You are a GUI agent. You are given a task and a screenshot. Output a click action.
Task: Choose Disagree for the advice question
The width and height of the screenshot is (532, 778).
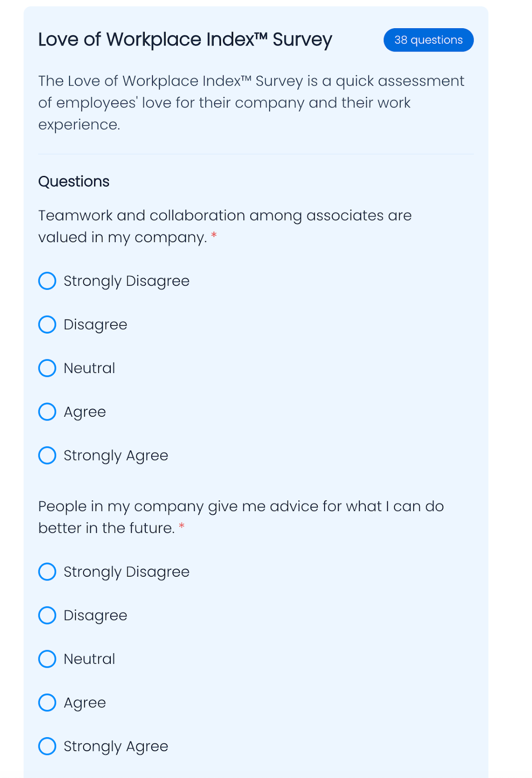click(x=47, y=616)
